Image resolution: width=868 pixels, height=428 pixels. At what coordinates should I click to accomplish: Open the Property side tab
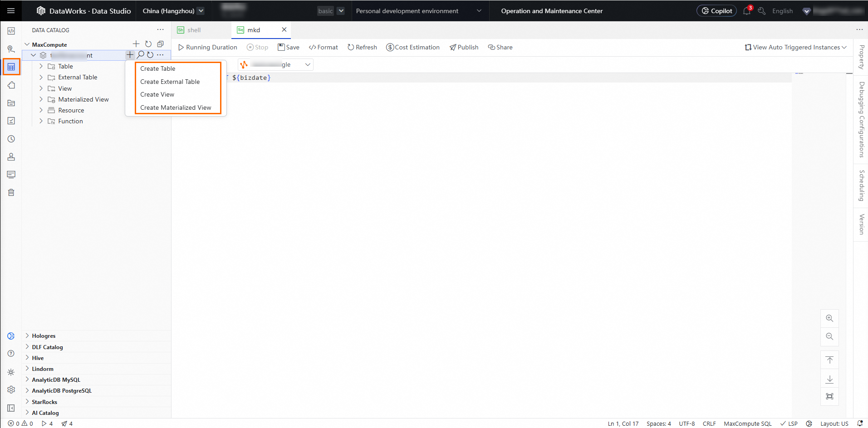pyautogui.click(x=861, y=57)
